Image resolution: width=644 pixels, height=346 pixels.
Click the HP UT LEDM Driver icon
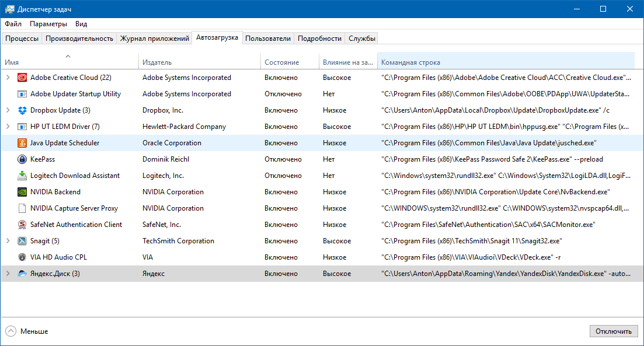[22, 127]
